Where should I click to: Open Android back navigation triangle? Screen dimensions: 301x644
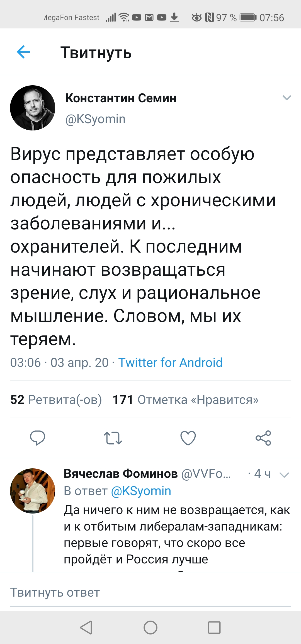point(86,628)
